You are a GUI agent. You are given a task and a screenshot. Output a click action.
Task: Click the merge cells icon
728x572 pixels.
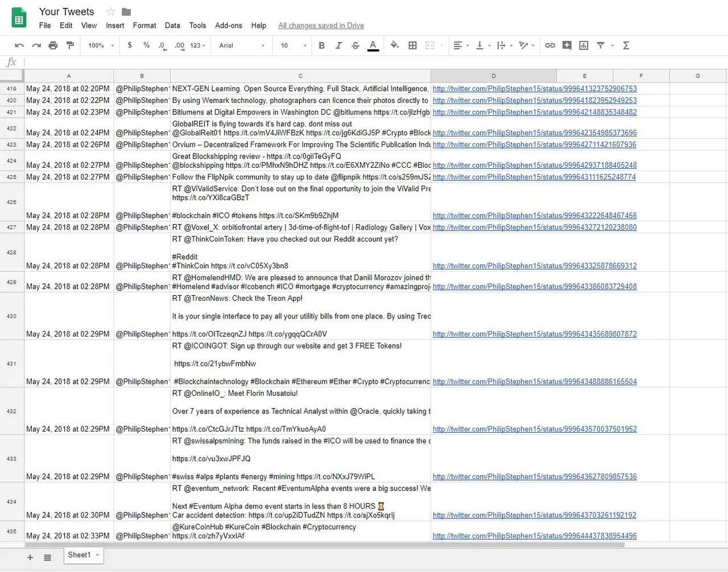point(430,45)
